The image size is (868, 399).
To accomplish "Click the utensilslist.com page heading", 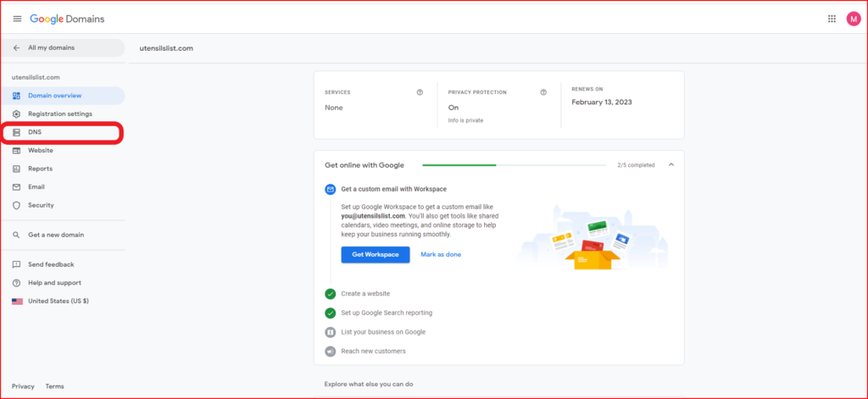I will (x=167, y=48).
